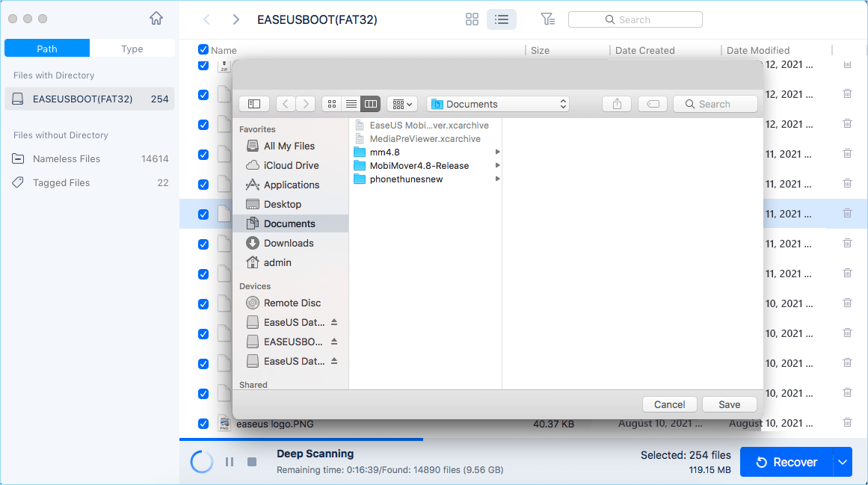
Task: Switch to grid view in main toolbar
Action: click(x=472, y=19)
